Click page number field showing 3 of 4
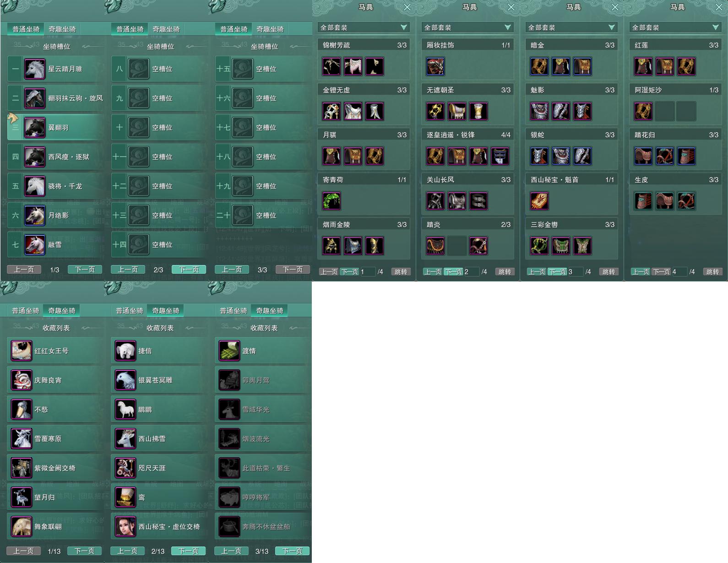728x563 pixels. point(576,272)
